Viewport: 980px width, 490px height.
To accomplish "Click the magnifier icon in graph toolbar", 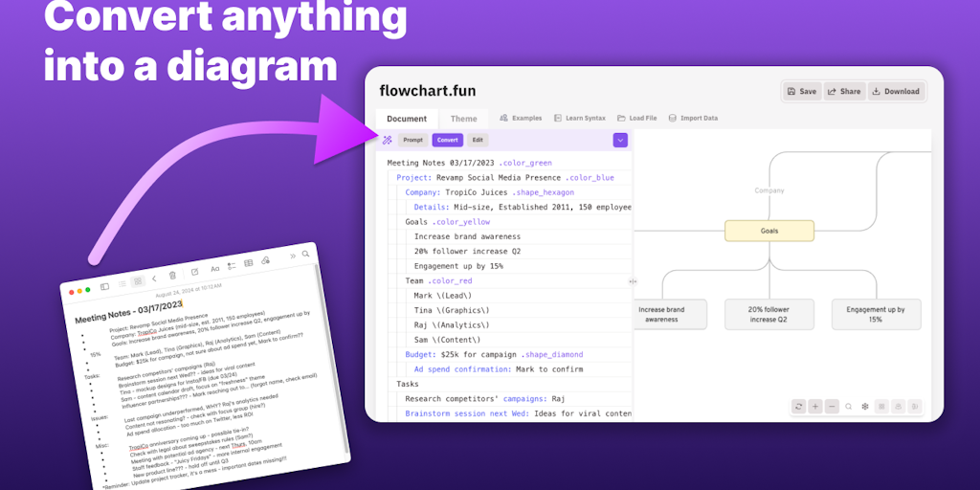I will tap(849, 406).
